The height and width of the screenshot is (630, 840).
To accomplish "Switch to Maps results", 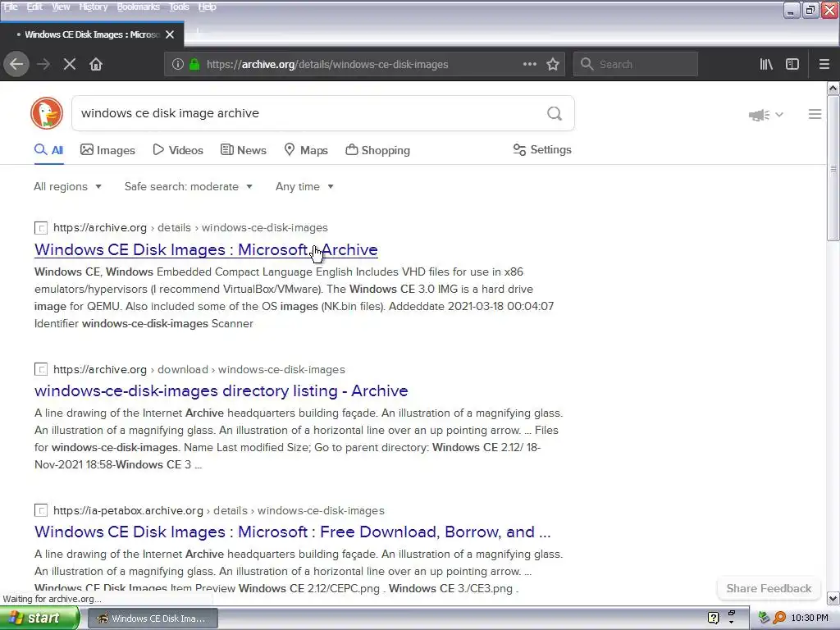I will tap(306, 150).
